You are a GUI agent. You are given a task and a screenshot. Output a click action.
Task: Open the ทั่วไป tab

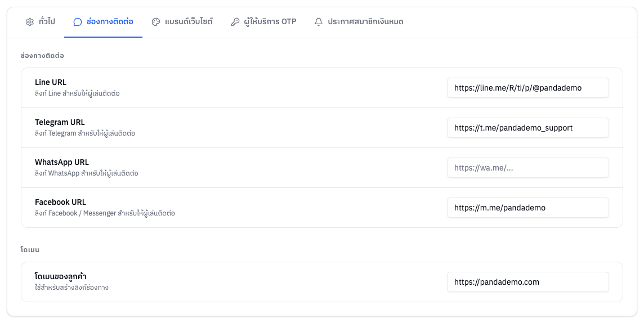[41, 22]
